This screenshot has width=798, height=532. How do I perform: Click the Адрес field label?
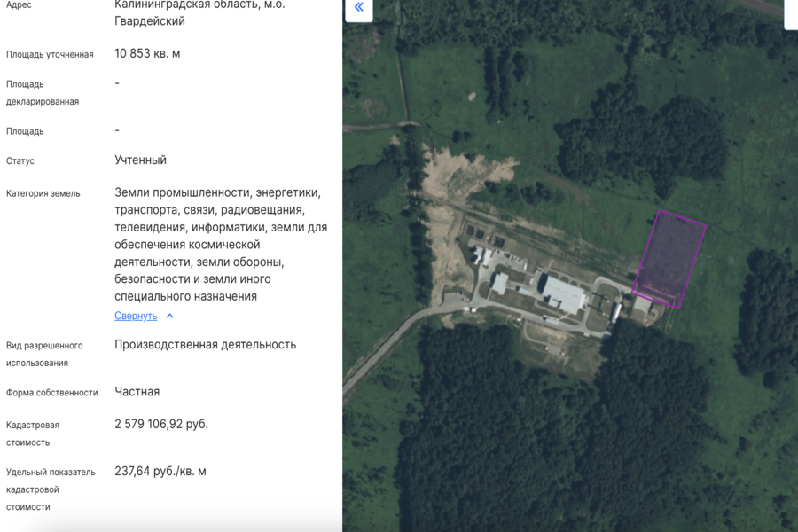pyautogui.click(x=18, y=4)
